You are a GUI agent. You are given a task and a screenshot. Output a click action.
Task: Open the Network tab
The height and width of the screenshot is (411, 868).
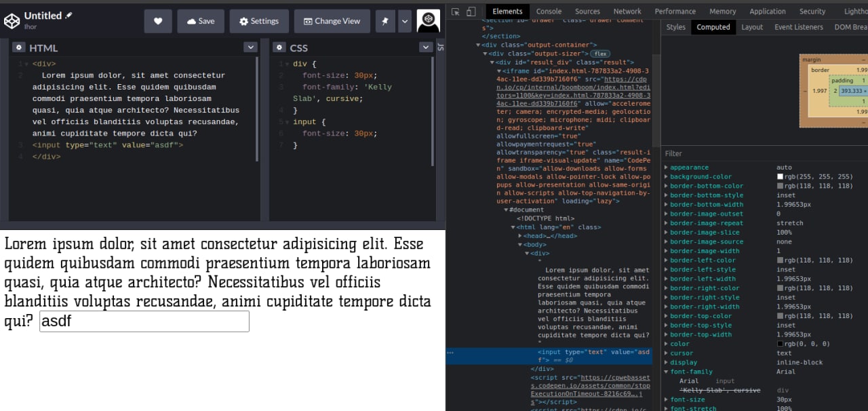pos(627,12)
